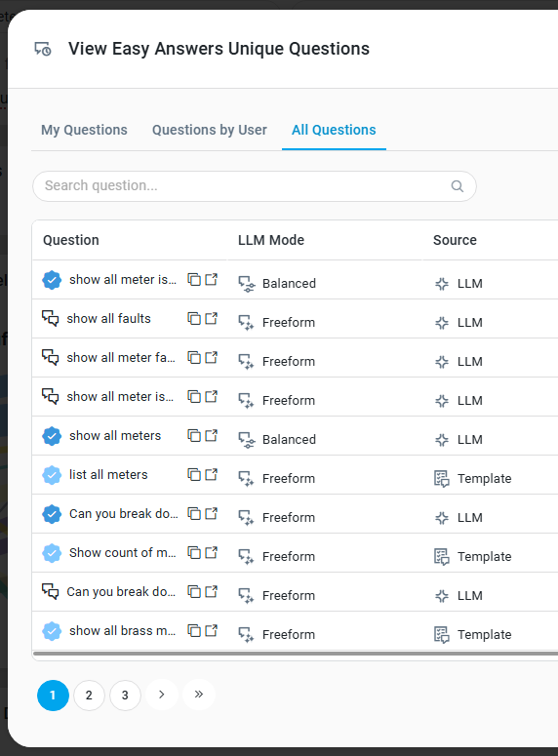
Task: Click 'Template' in the 'list all meters' row
Action: (484, 479)
